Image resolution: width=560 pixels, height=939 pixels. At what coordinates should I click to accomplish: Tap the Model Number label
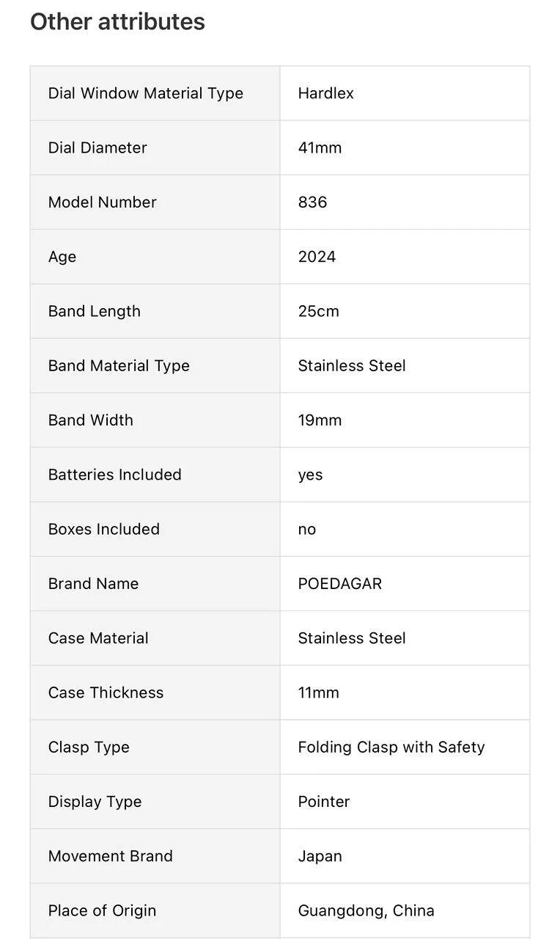pyautogui.click(x=102, y=202)
